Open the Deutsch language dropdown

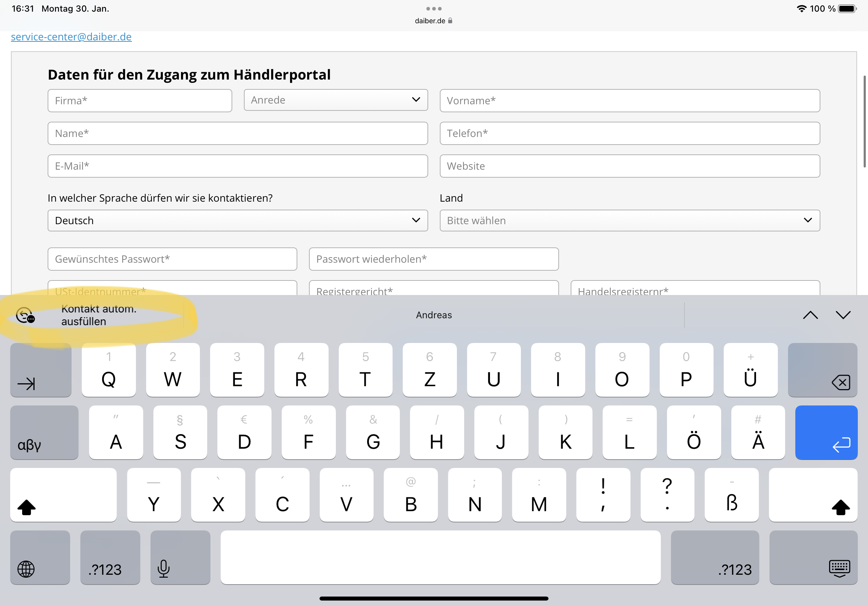point(237,221)
